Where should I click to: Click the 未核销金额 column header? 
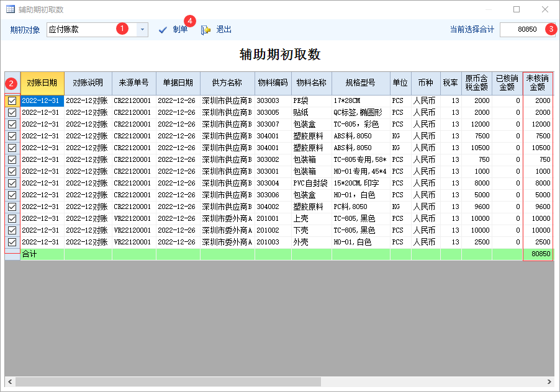[x=537, y=83]
